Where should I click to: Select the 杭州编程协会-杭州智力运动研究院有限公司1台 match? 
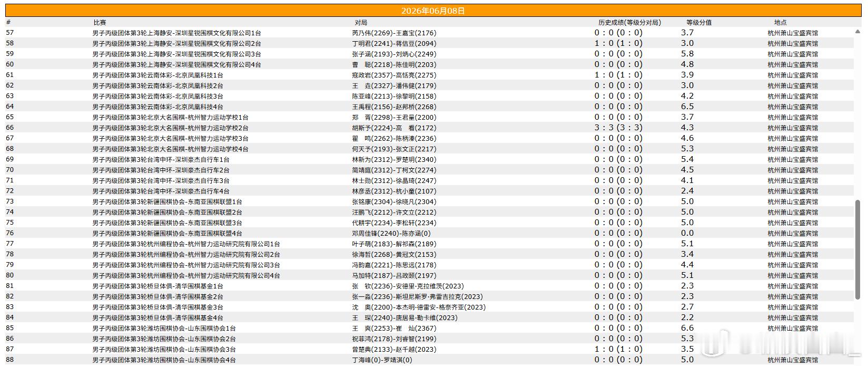click(x=186, y=244)
